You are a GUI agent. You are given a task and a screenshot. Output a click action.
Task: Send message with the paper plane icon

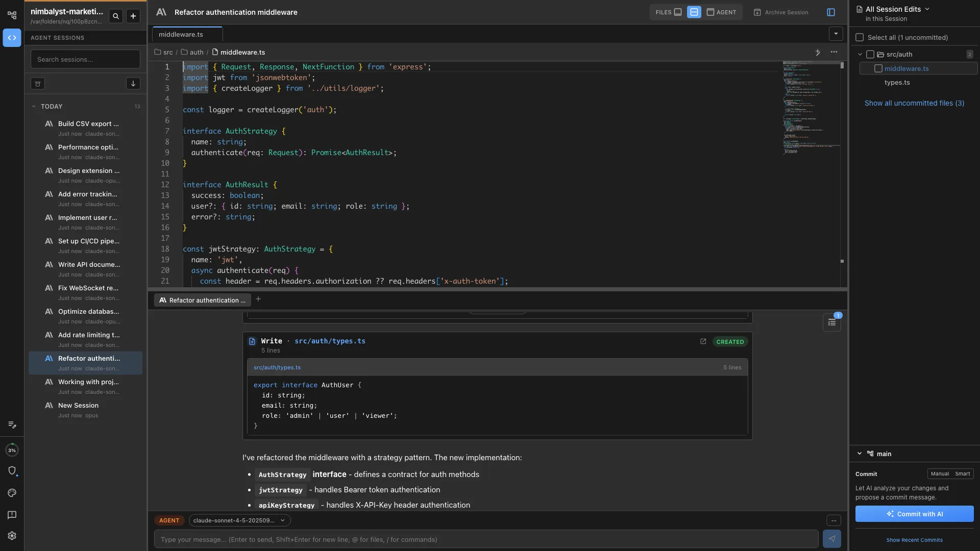(x=832, y=539)
